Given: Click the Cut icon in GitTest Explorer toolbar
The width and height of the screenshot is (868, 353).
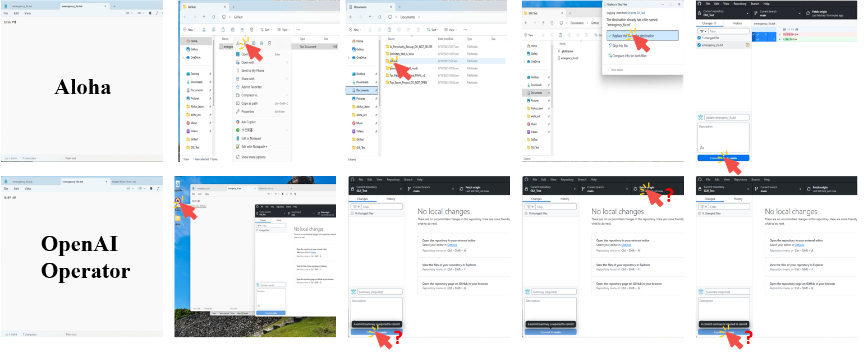Looking at the screenshot, I should (204, 30).
